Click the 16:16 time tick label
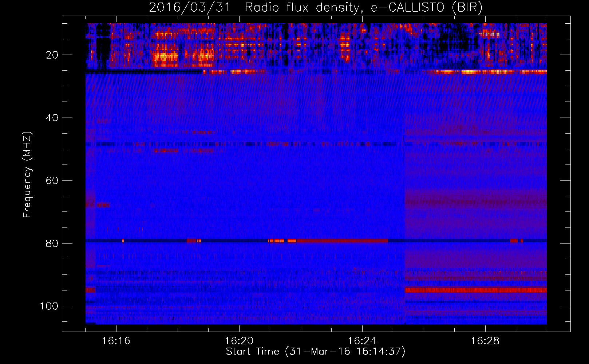The height and width of the screenshot is (364, 589). coord(116,341)
